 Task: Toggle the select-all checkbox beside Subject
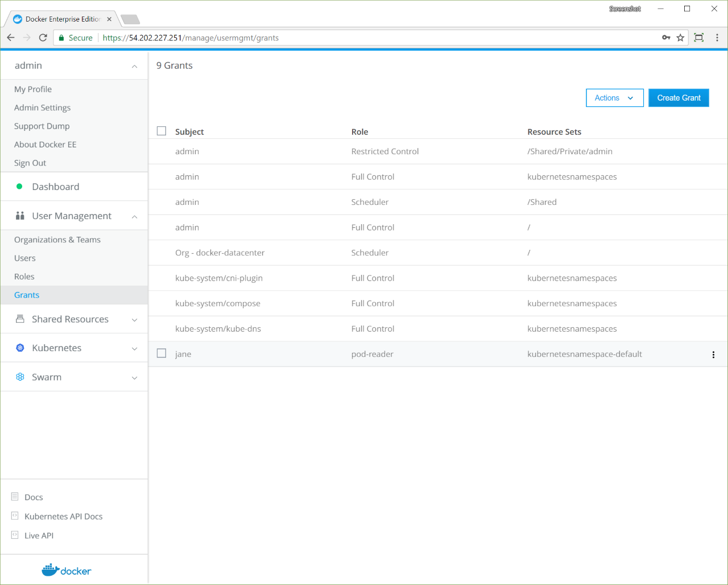coord(162,131)
